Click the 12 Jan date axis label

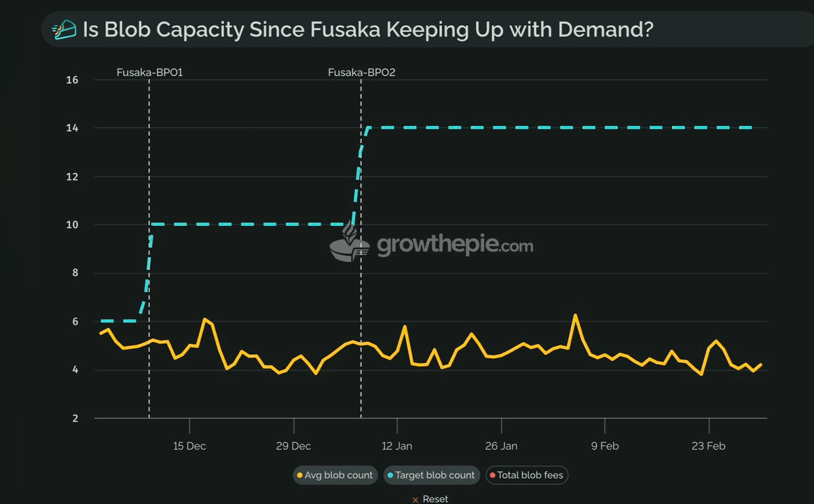pyautogui.click(x=397, y=446)
